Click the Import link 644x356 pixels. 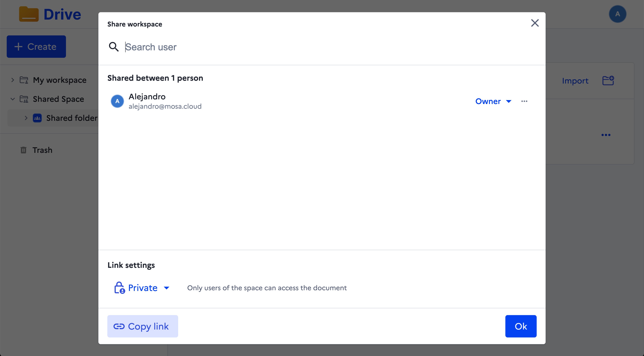[x=575, y=81]
